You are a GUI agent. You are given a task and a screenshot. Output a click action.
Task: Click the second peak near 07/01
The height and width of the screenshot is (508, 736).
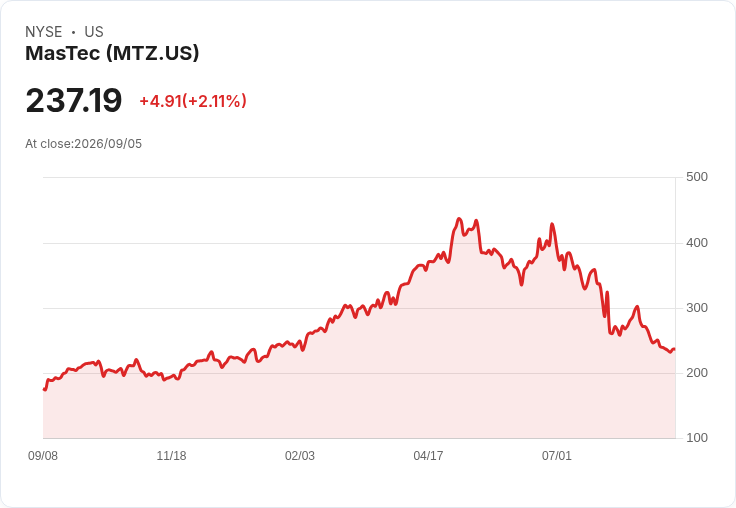[552, 224]
